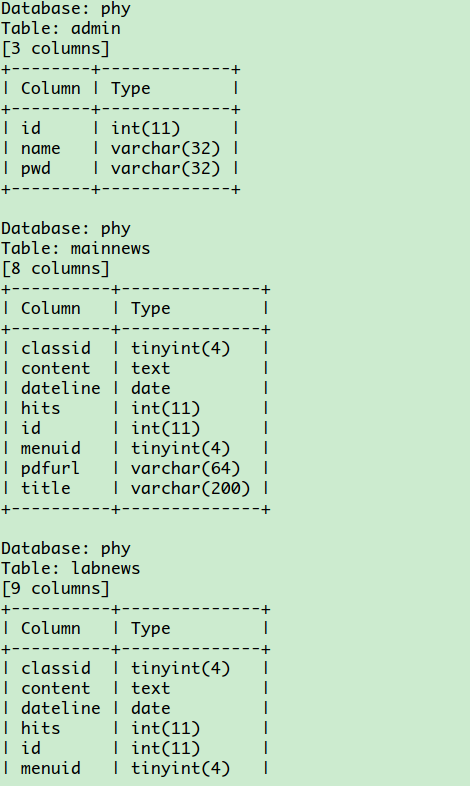This screenshot has height=786, width=470.
Task: Click 'dateline' row in mainnews table
Action: coord(135,388)
